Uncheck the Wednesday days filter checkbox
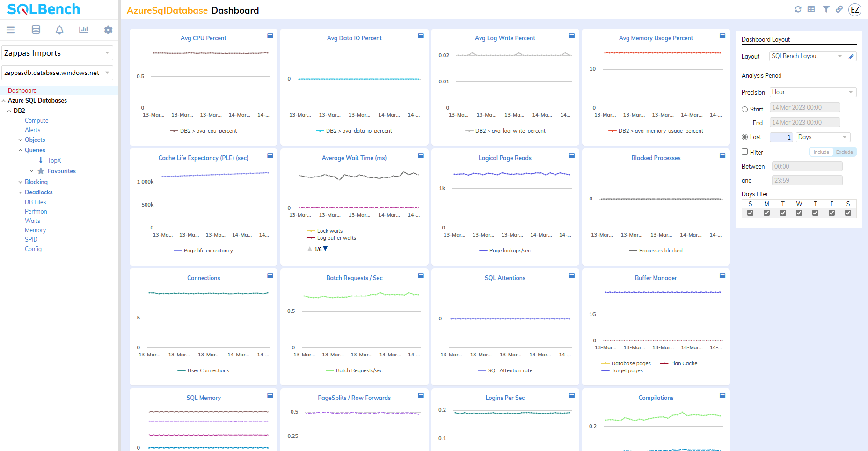 click(x=799, y=213)
